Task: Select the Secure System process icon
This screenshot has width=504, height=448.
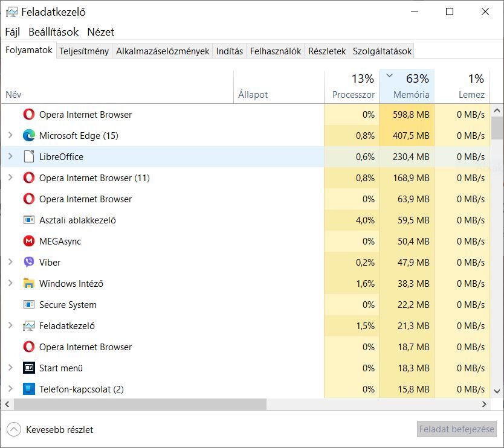Action: (x=29, y=305)
